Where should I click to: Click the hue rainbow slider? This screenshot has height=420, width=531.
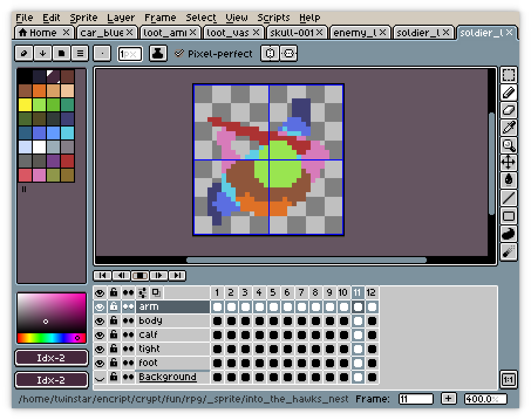click(x=52, y=338)
